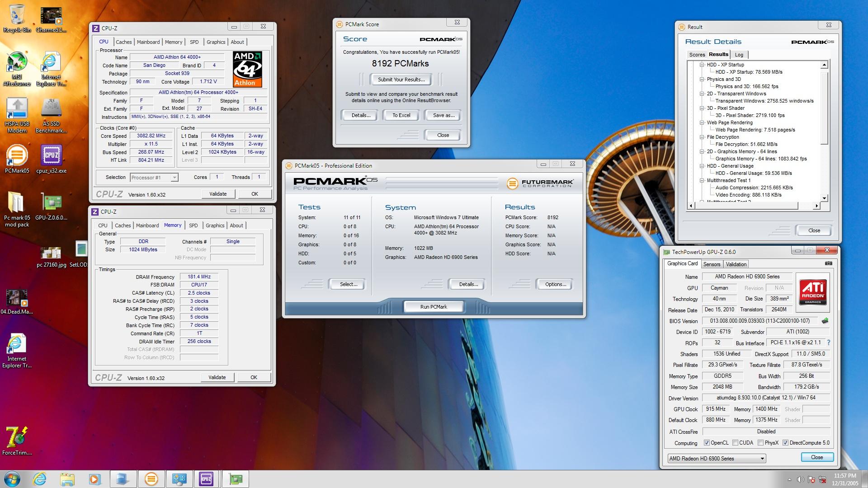Screen dimensions: 868x488
Task: Open Windows Explorer from the taskbar
Action: point(67,479)
